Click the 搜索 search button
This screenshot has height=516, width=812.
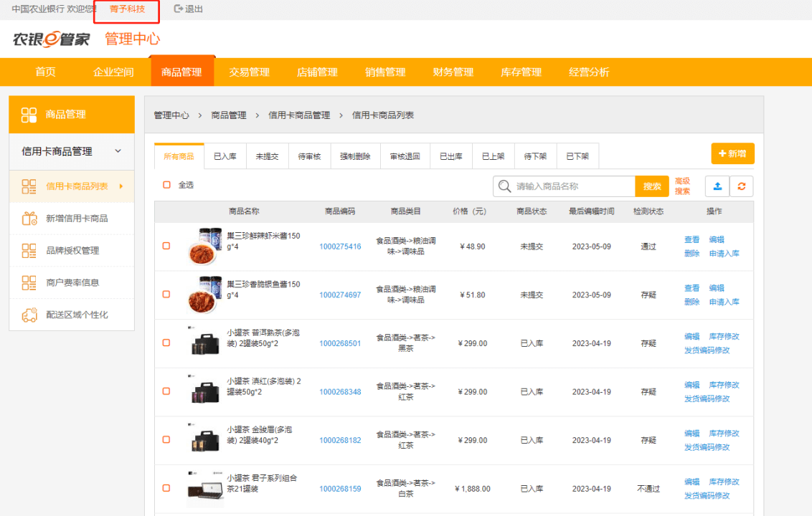pos(652,186)
